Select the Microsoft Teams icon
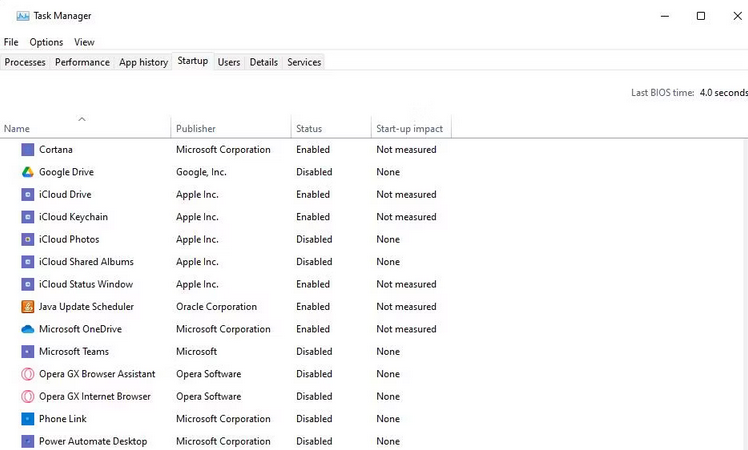Image resolution: width=748 pixels, height=450 pixels. 28,351
